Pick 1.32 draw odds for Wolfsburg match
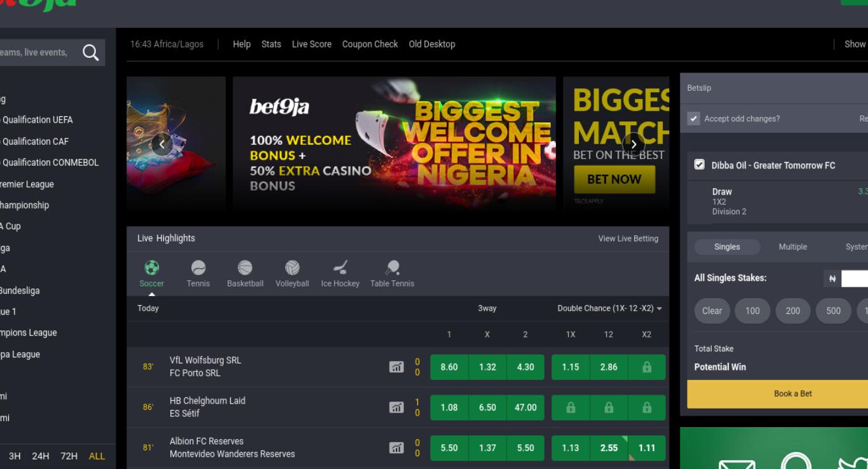Screen dimensions: 868x469 (487, 367)
